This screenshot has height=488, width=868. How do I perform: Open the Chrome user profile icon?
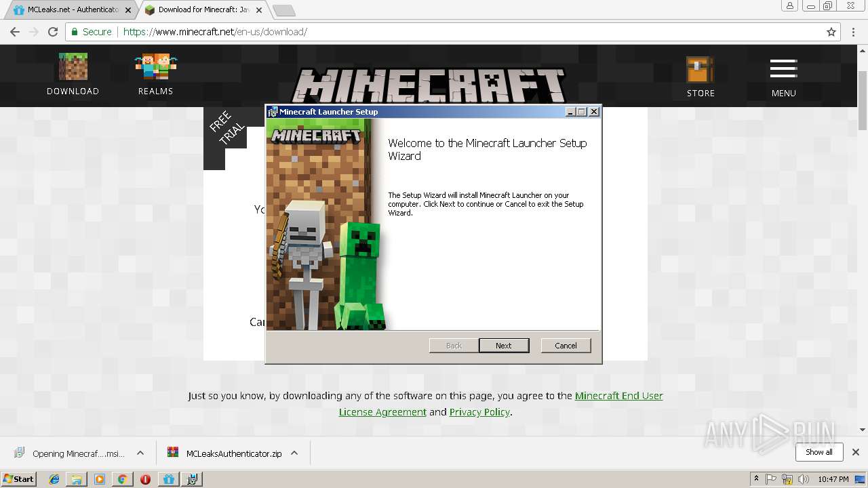tap(790, 5)
